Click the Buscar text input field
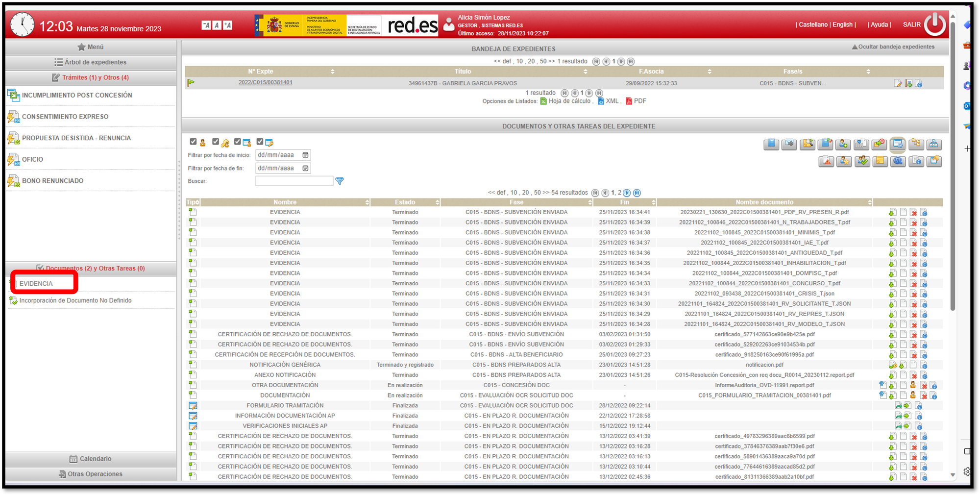This screenshot has height=495, width=980. coord(294,181)
